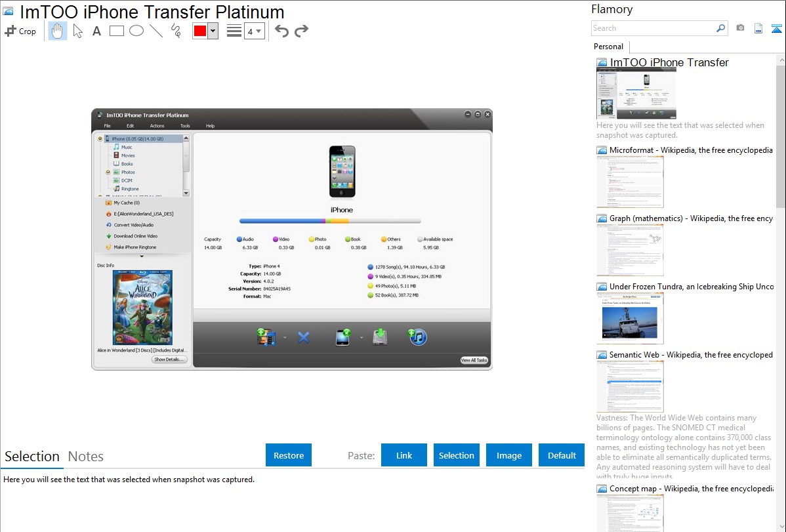Click the camera capture icon
Image resolution: width=786 pixels, height=532 pixels.
click(x=740, y=28)
